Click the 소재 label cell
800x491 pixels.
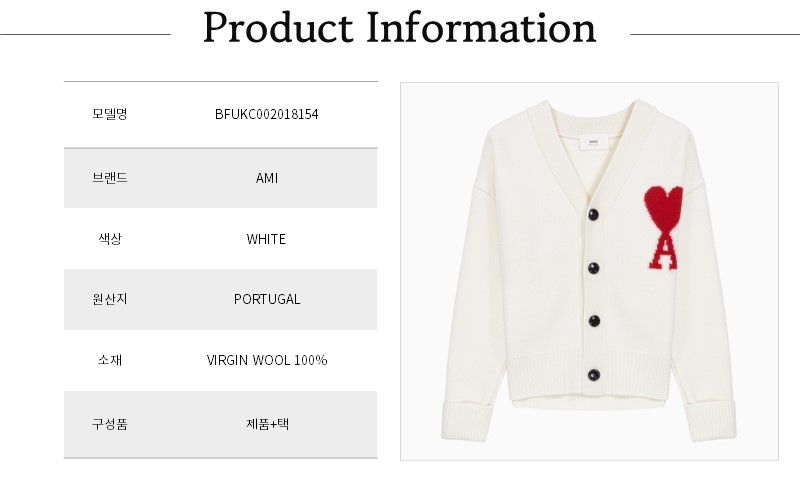tap(110, 360)
